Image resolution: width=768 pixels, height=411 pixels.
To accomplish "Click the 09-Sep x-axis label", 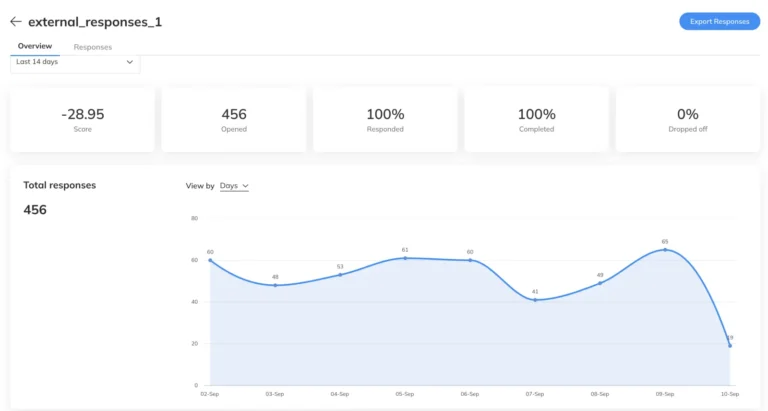I will (665, 394).
